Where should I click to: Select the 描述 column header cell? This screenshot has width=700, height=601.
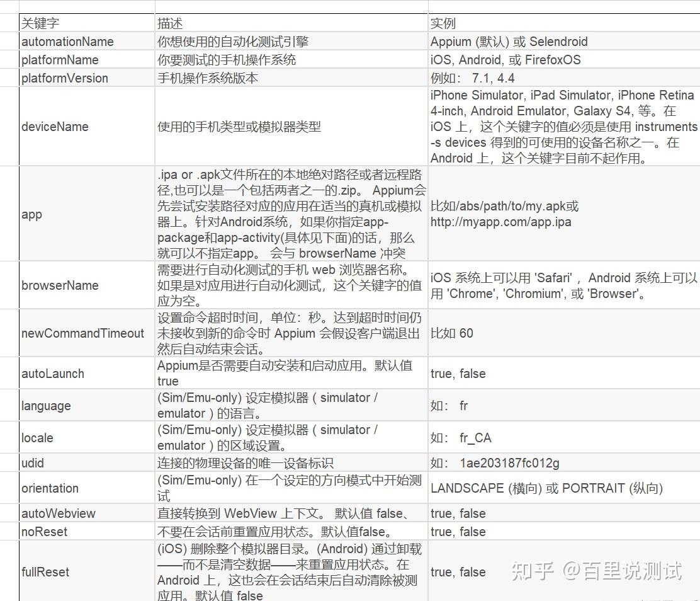pos(291,23)
